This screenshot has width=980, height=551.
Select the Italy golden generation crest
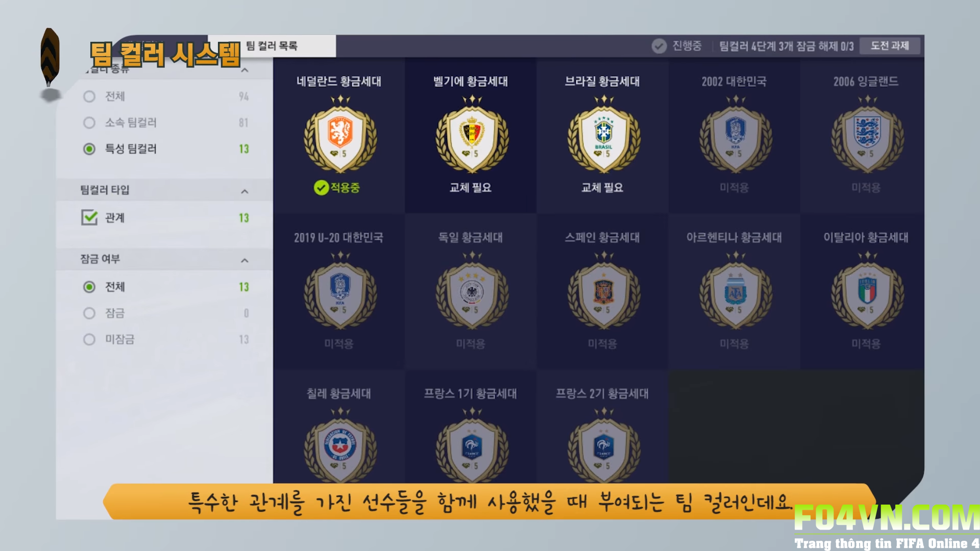pyautogui.click(x=867, y=291)
